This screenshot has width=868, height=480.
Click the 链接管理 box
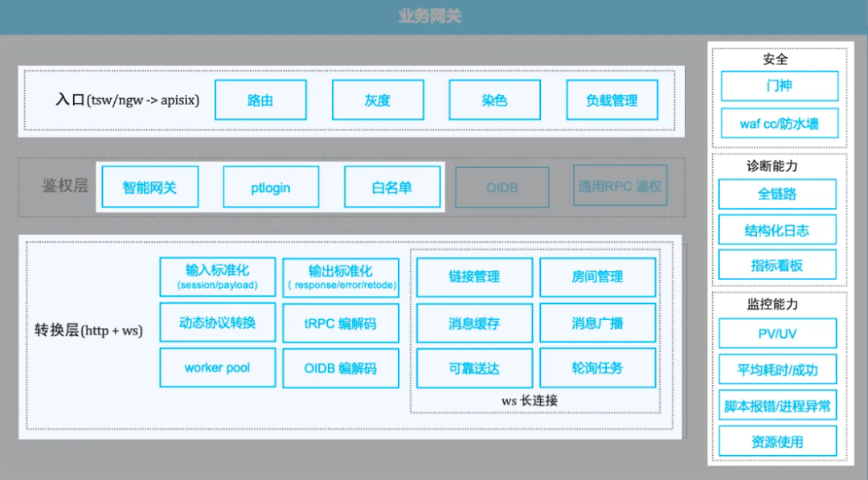[x=474, y=277]
